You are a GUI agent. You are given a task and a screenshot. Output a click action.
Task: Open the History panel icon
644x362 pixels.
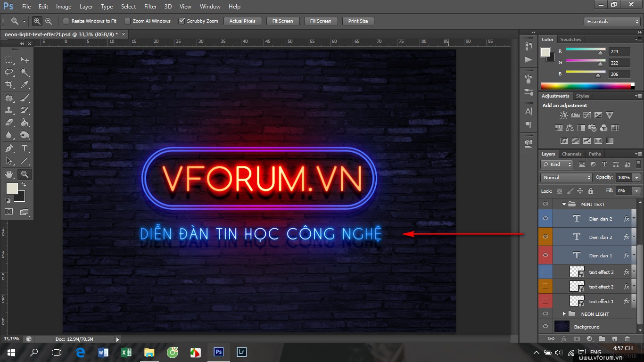pos(528,47)
